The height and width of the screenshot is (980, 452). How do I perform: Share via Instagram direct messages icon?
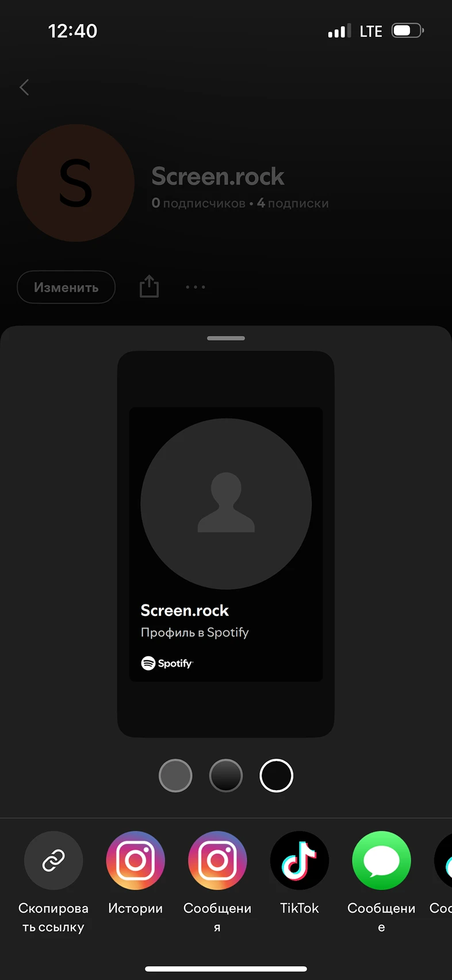[217, 860]
